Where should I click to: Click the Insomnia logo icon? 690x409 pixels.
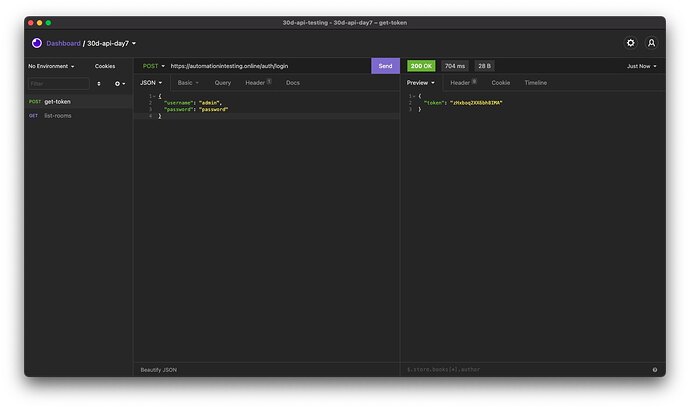37,43
